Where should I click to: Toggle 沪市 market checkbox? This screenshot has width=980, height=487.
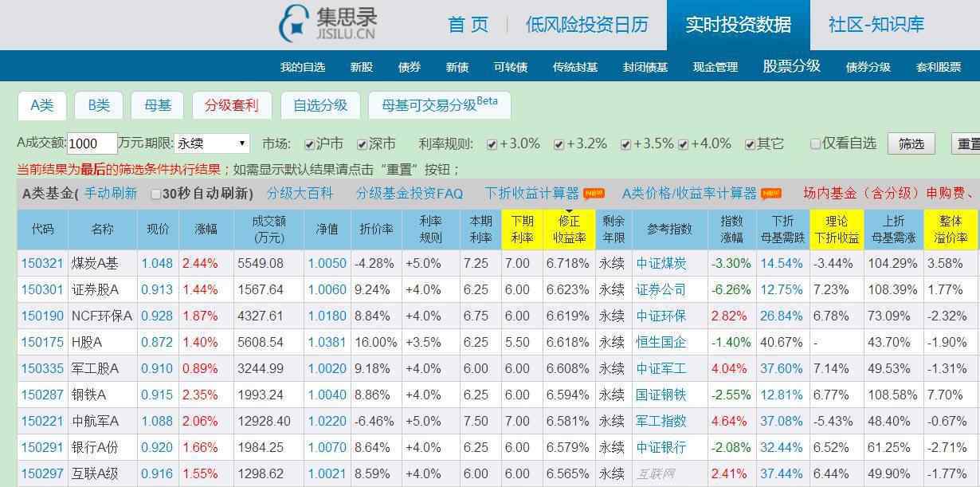(309, 144)
